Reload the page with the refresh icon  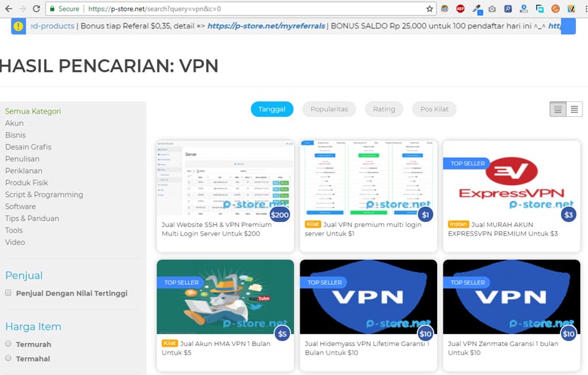(x=36, y=9)
